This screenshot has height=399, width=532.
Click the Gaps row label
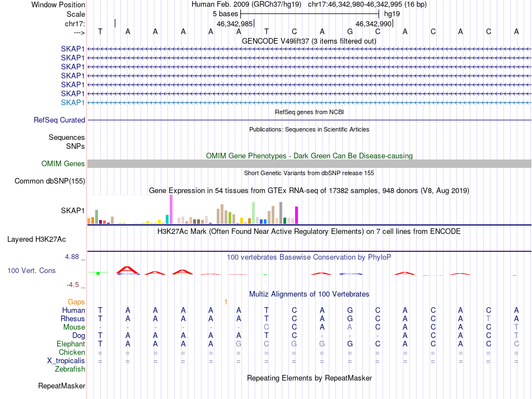[76, 302]
